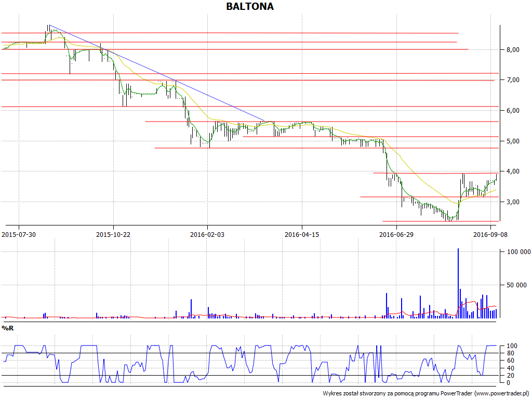The width and height of the screenshot is (532, 399).
Task: Select the 80 level on %R axis
Action: pos(510,353)
